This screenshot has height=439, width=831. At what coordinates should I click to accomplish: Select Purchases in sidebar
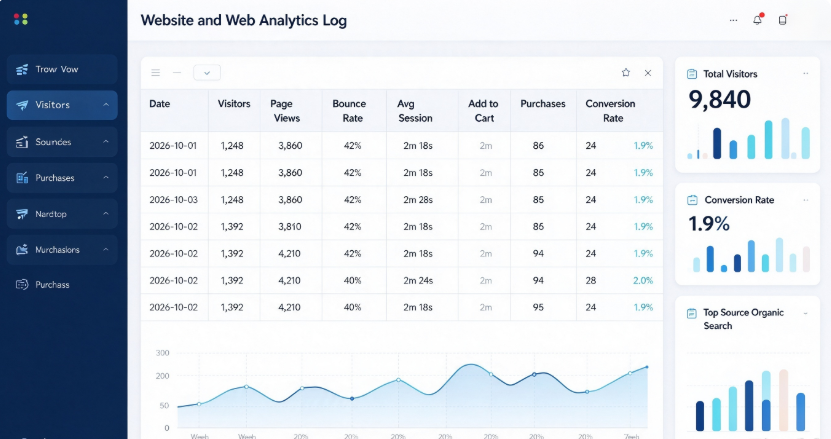(x=62, y=178)
